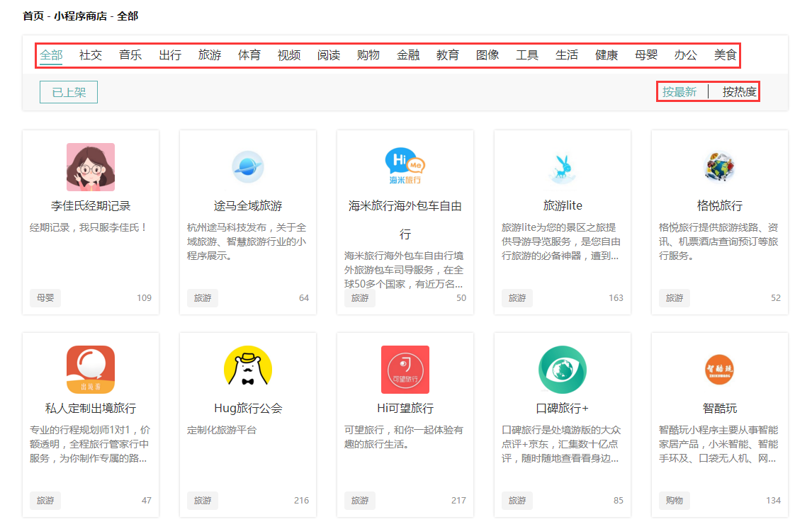This screenshot has width=812, height=529.
Task: Open the 海米旅行 HiMe app icon
Action: (405, 166)
